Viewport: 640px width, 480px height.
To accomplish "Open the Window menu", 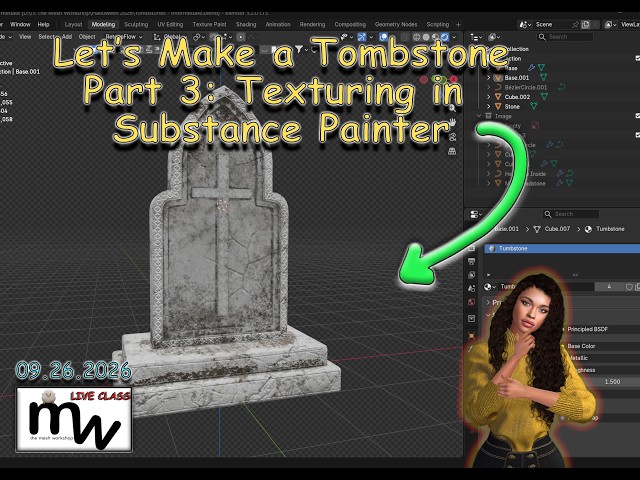I will [20, 24].
